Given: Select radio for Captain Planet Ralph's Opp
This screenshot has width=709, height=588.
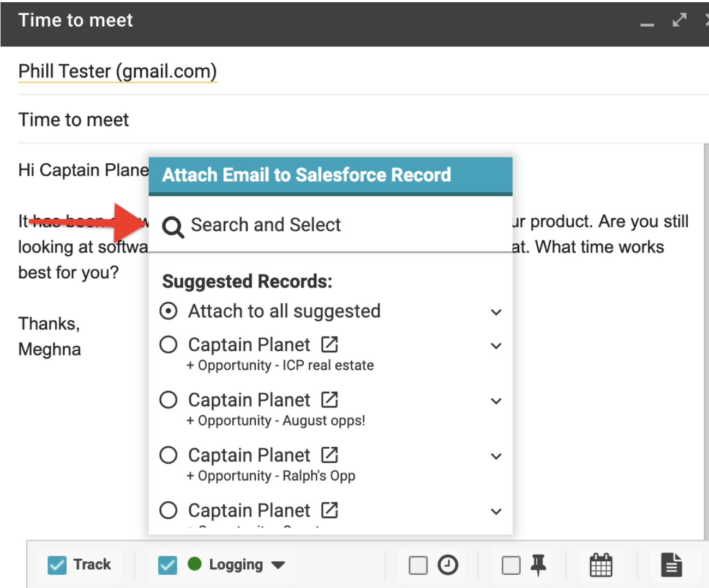Looking at the screenshot, I should [x=169, y=454].
